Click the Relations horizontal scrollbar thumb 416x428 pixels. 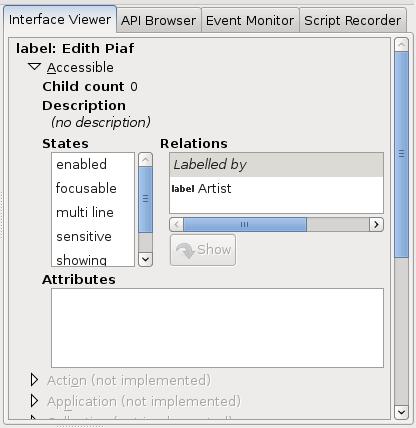click(245, 224)
